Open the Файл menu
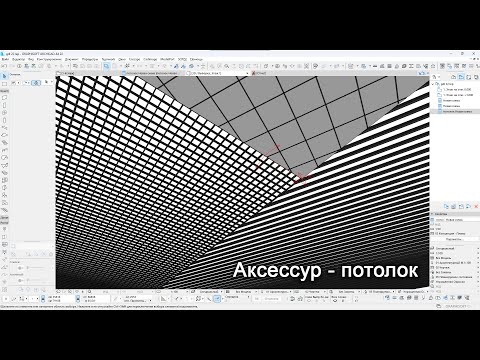The image size is (480, 360). click(x=5, y=59)
